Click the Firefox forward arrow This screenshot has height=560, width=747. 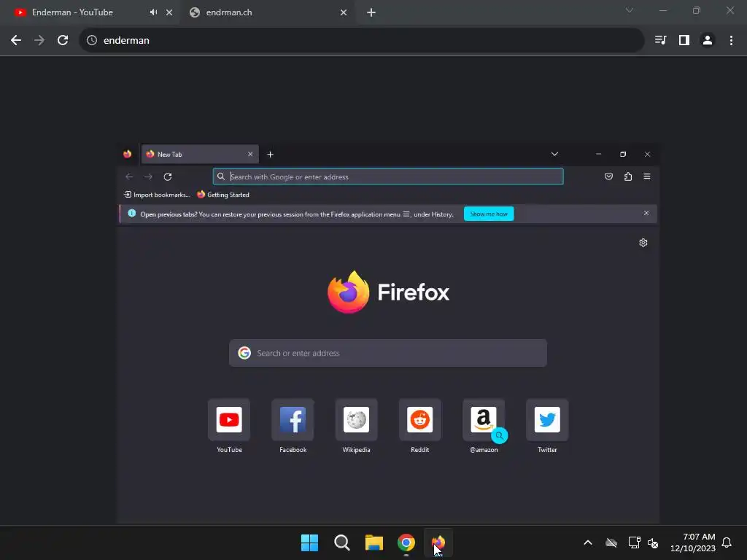tap(148, 176)
